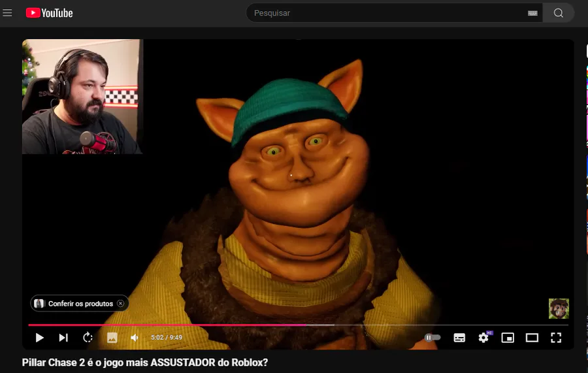Toggle the autoplay switch
The width and height of the screenshot is (588, 373).
[433, 338]
